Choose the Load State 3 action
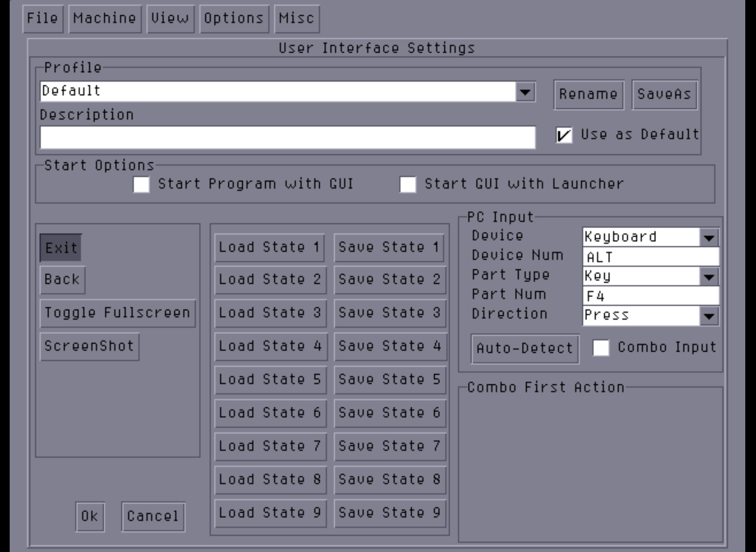 pyautogui.click(x=270, y=313)
